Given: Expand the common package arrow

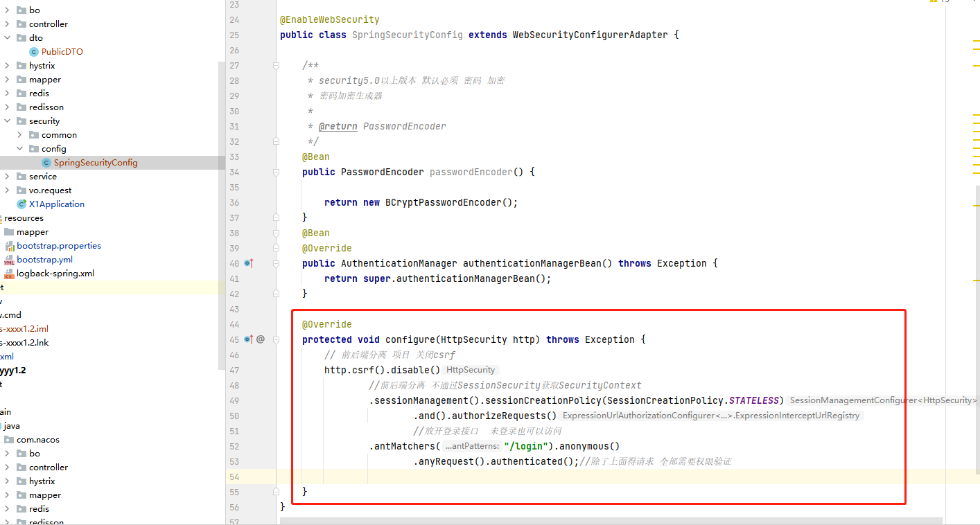Looking at the screenshot, I should [x=19, y=135].
